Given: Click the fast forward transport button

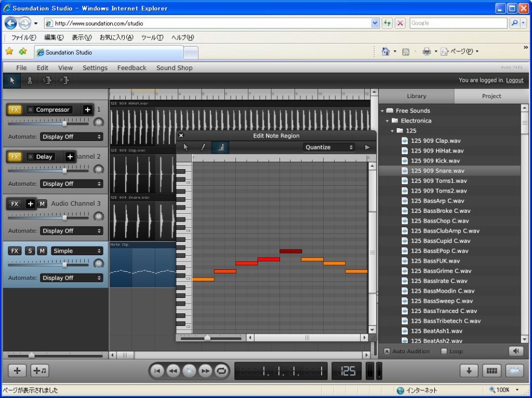Looking at the screenshot, I should click(206, 371).
